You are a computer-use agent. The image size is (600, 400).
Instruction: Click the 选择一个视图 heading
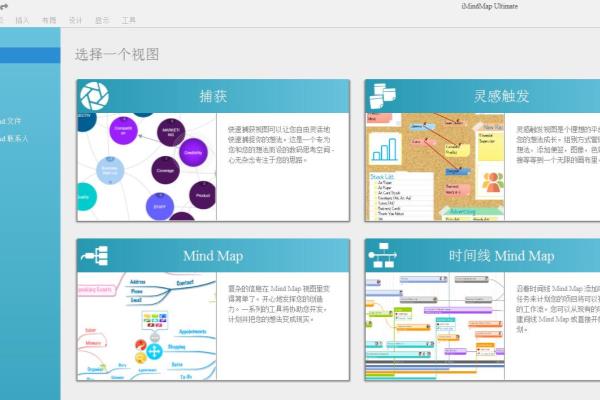click(x=117, y=54)
